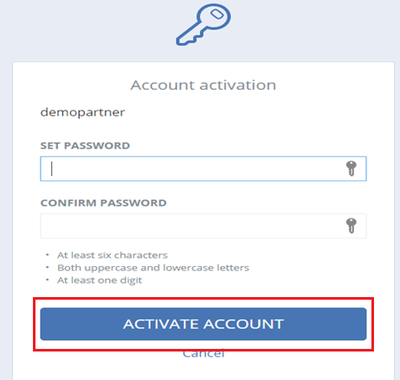400x380 pixels.
Task: Focus the Confirm Password input box
Action: (203, 226)
